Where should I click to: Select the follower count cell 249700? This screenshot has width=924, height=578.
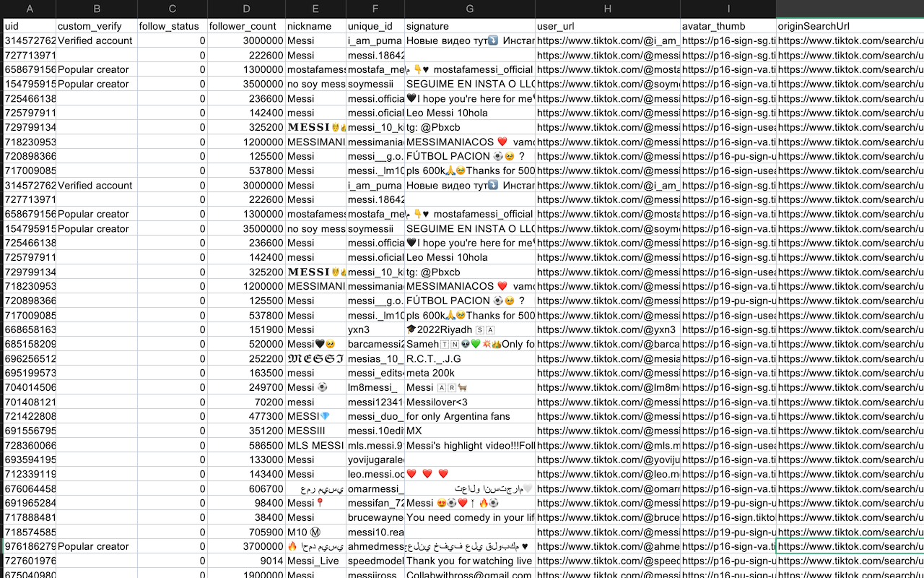[x=247, y=387]
